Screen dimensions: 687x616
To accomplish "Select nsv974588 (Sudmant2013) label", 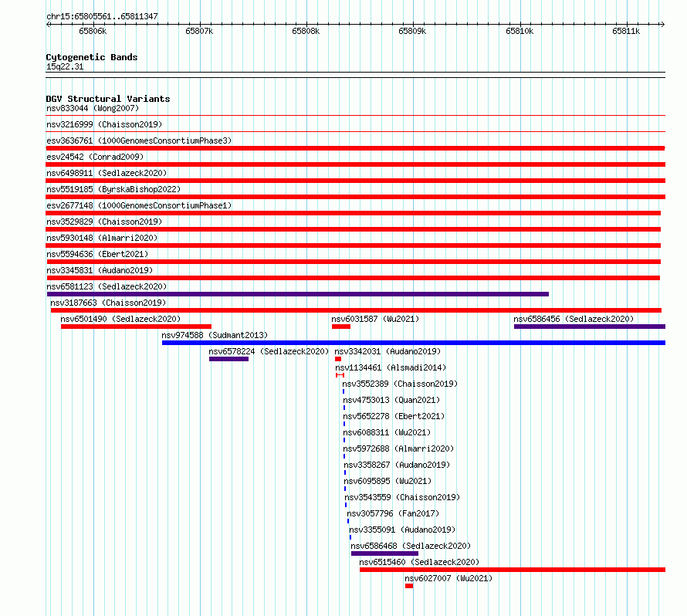I will coord(215,335).
